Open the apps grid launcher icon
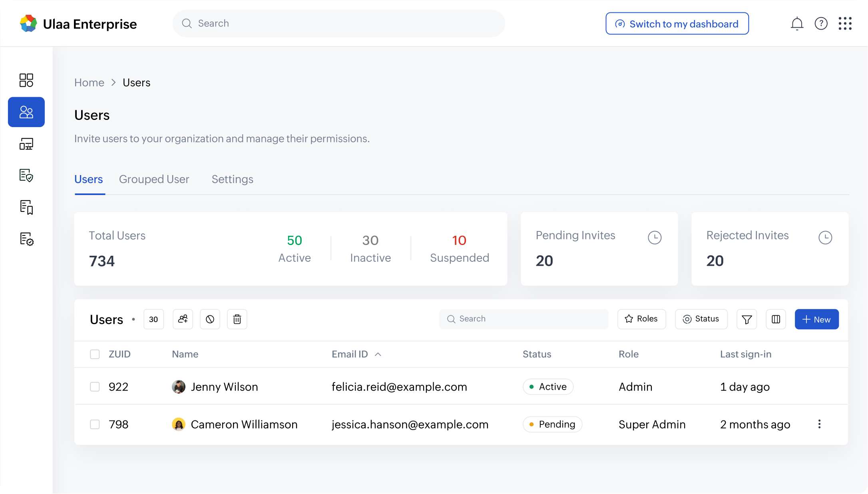Viewport: 868px width, 494px height. (845, 24)
